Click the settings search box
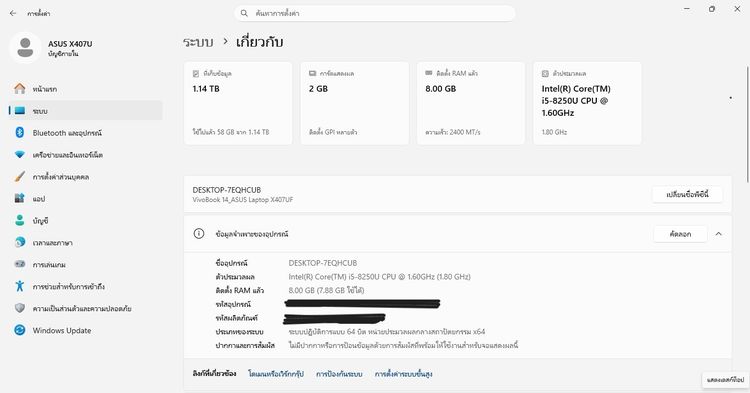 pos(375,13)
